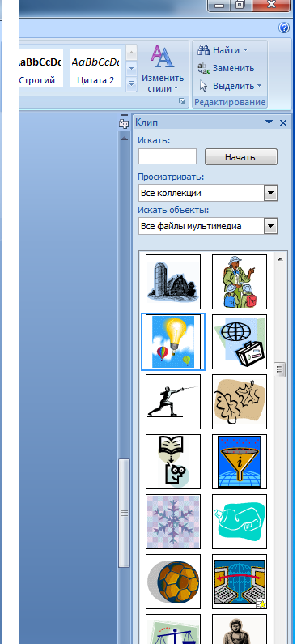The image size is (297, 644).
Task: Open the Все коллекции dropdown
Action: (x=271, y=193)
